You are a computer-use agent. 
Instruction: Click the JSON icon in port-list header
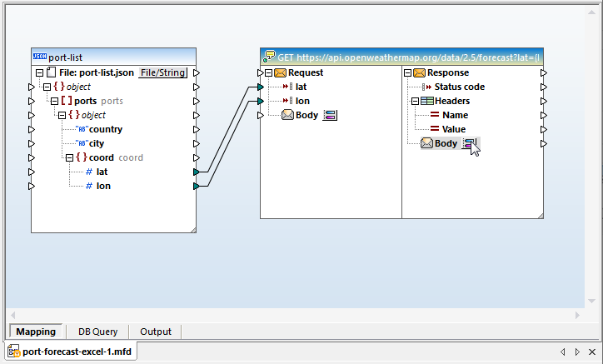coord(39,57)
